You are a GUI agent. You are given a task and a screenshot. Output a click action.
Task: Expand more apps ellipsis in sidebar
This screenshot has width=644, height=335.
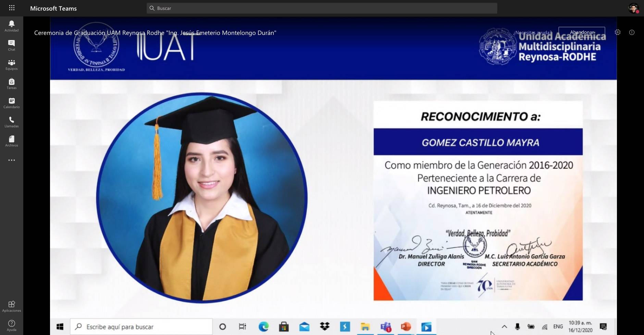(11, 160)
